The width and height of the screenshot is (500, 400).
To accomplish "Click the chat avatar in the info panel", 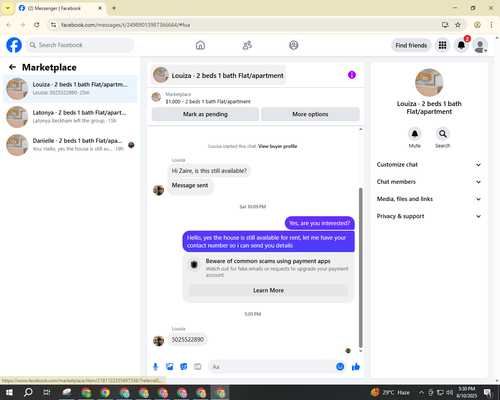I will 429,82.
